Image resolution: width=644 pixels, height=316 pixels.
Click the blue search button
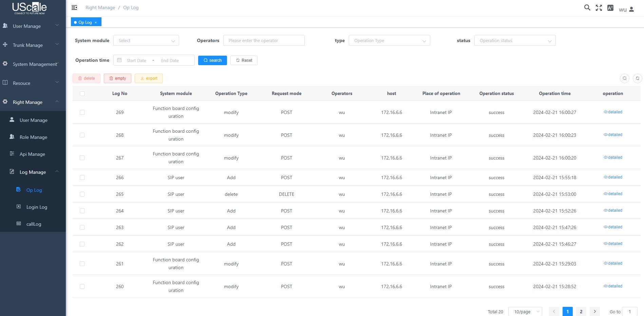212,60
